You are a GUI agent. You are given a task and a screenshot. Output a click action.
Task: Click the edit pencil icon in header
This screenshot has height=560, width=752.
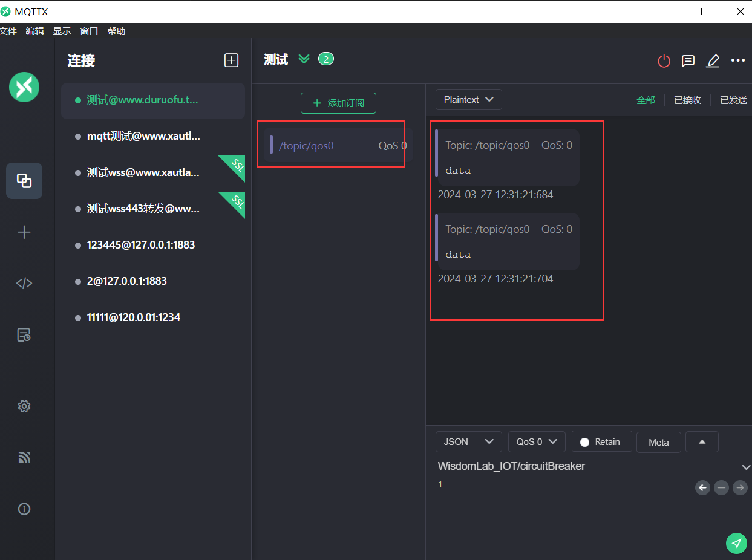click(713, 60)
